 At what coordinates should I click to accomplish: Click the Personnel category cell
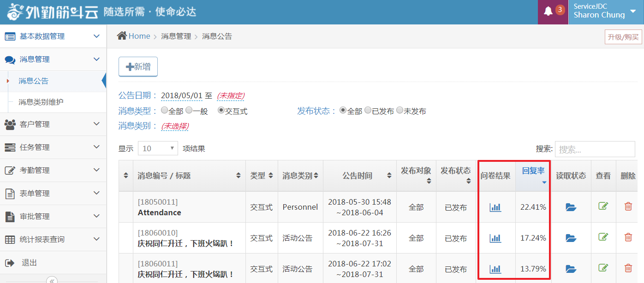(x=300, y=207)
